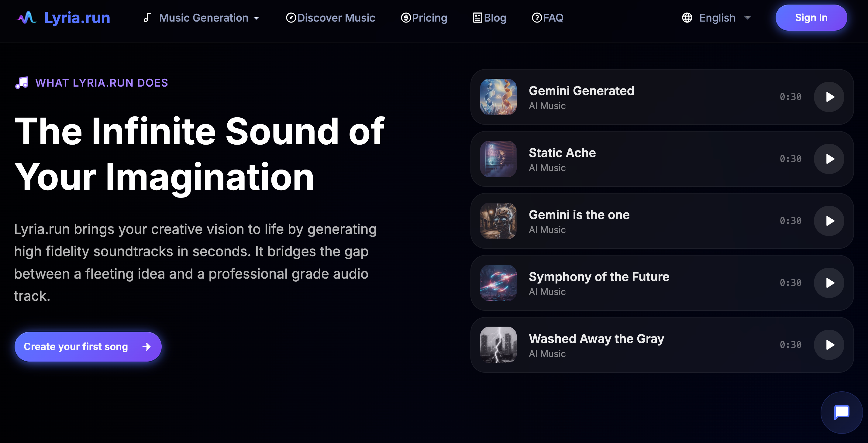Open the Gemini Generated album cover thumbnail
The image size is (868, 443).
498,97
